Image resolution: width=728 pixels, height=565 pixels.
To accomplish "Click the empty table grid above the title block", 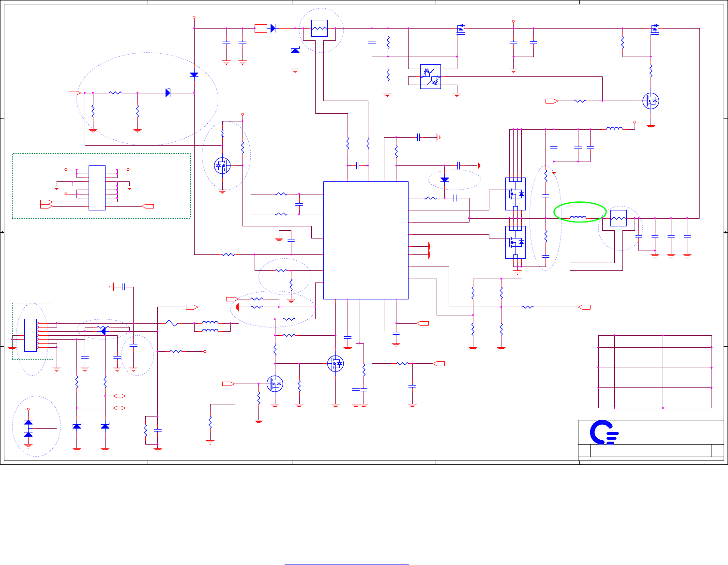I will point(655,372).
